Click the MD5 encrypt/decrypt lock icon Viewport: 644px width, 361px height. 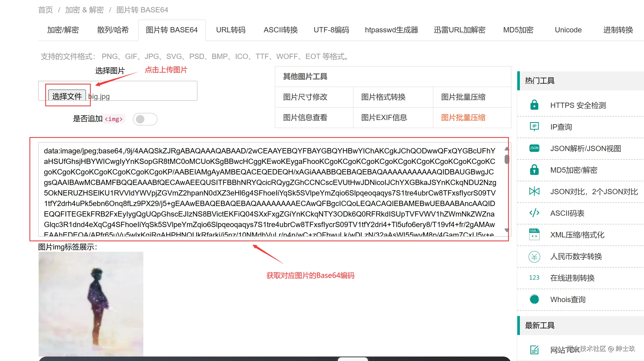[534, 170]
